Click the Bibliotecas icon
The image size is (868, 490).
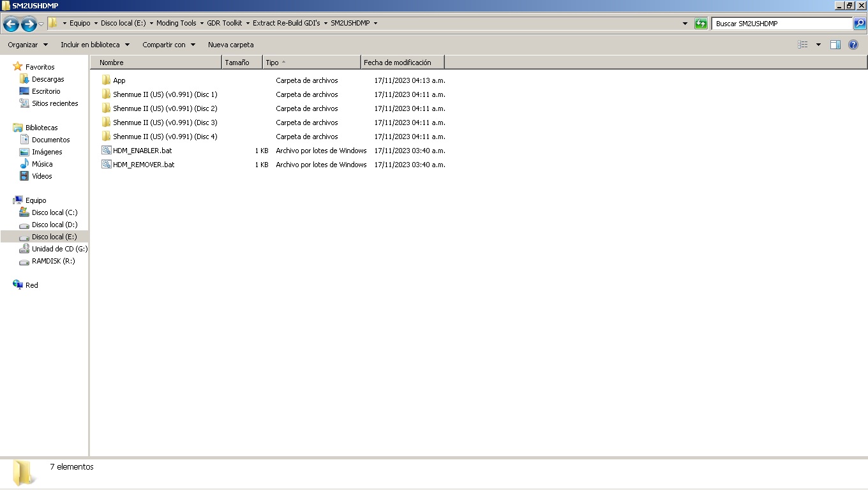pos(17,127)
